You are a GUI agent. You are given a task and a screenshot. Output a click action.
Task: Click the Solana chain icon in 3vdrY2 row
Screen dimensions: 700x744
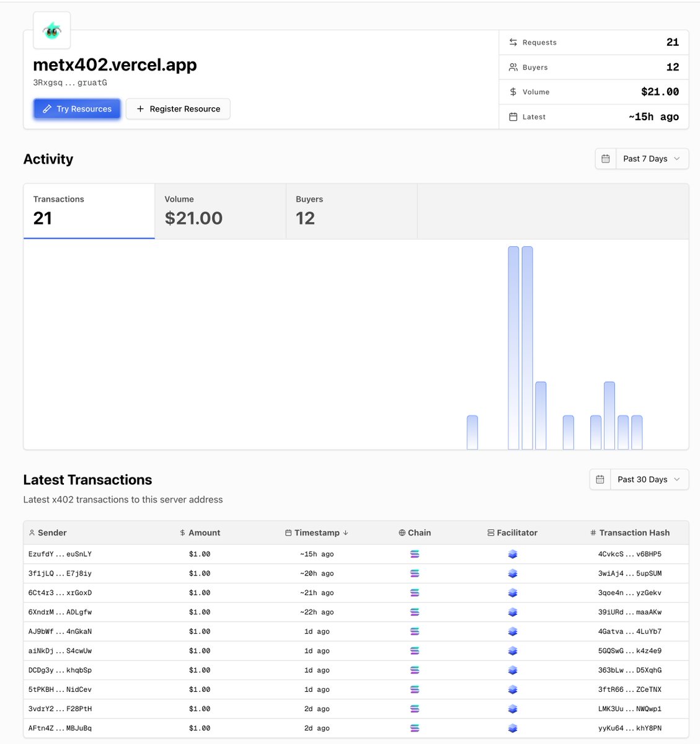coord(415,709)
